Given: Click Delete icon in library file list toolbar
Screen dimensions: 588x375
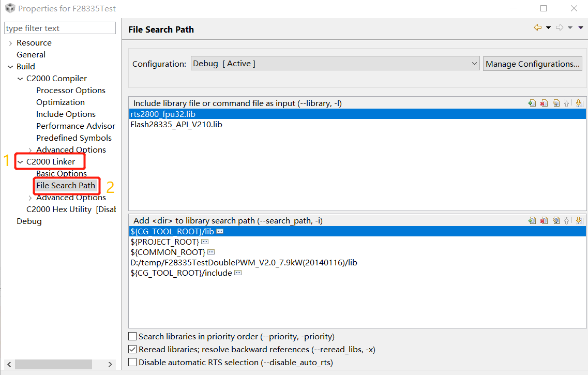Looking at the screenshot, I should click(544, 103).
